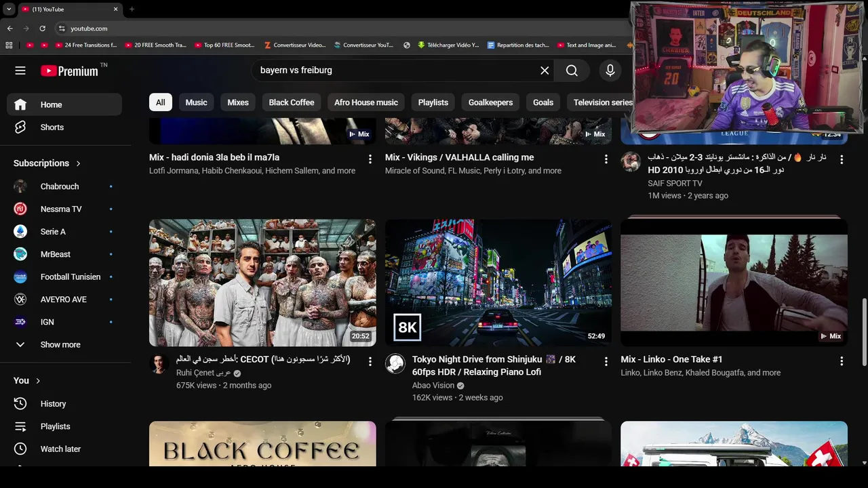The height and width of the screenshot is (488, 868).
Task: Open the Abao Vision channel name link
Action: pyautogui.click(x=433, y=386)
